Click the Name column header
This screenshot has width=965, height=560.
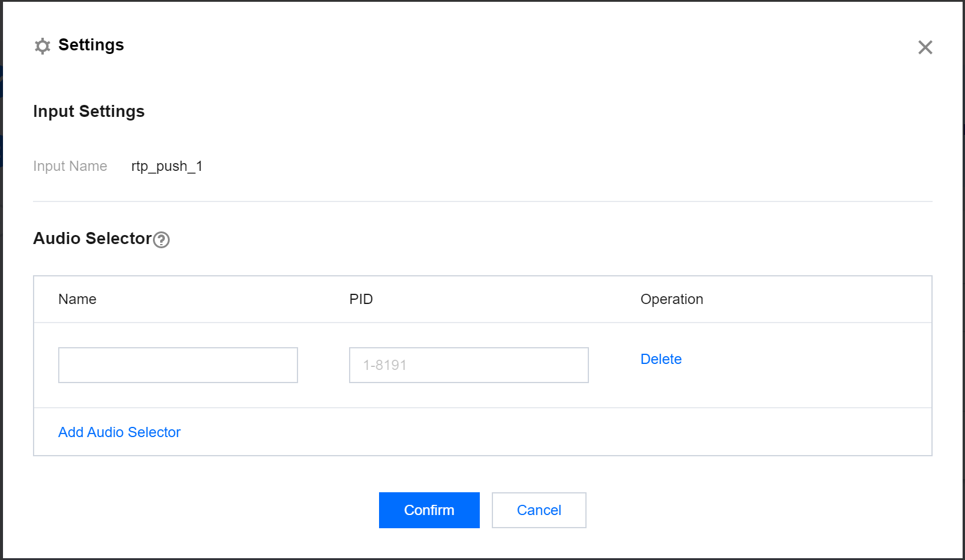[x=77, y=299]
